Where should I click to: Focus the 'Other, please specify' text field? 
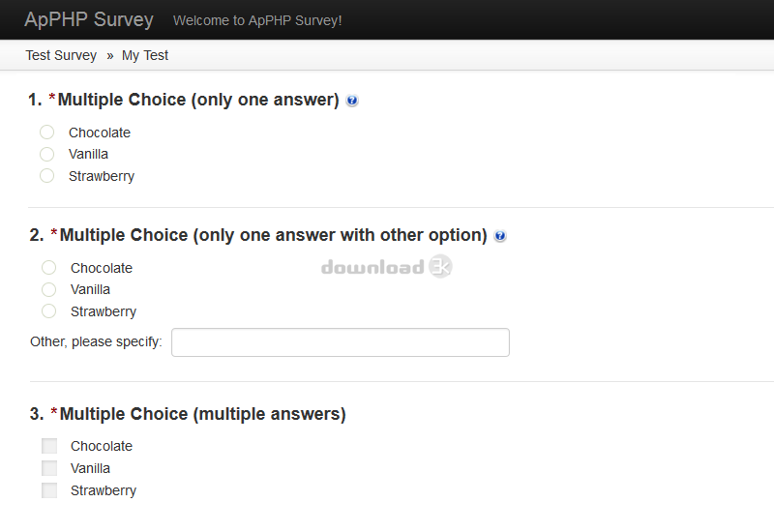point(341,342)
